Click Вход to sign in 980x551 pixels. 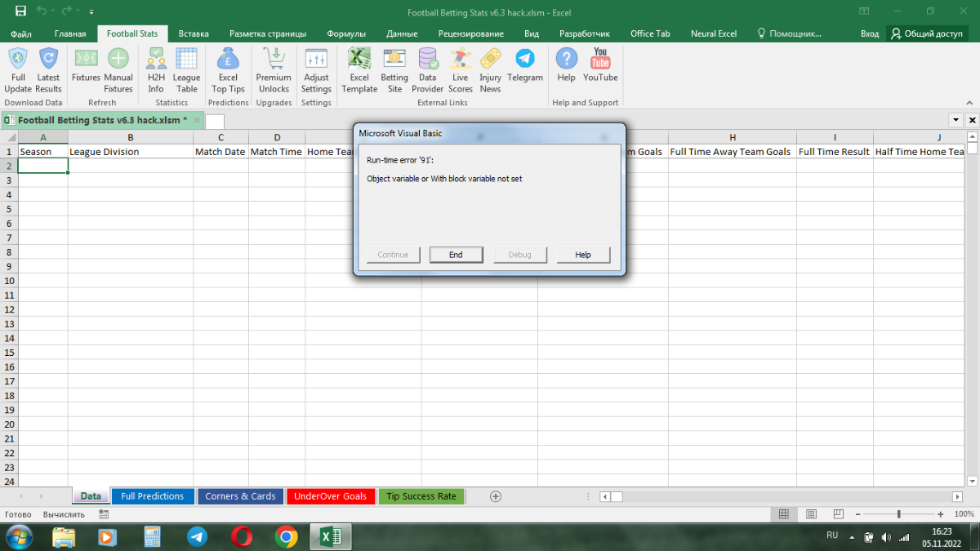click(870, 33)
